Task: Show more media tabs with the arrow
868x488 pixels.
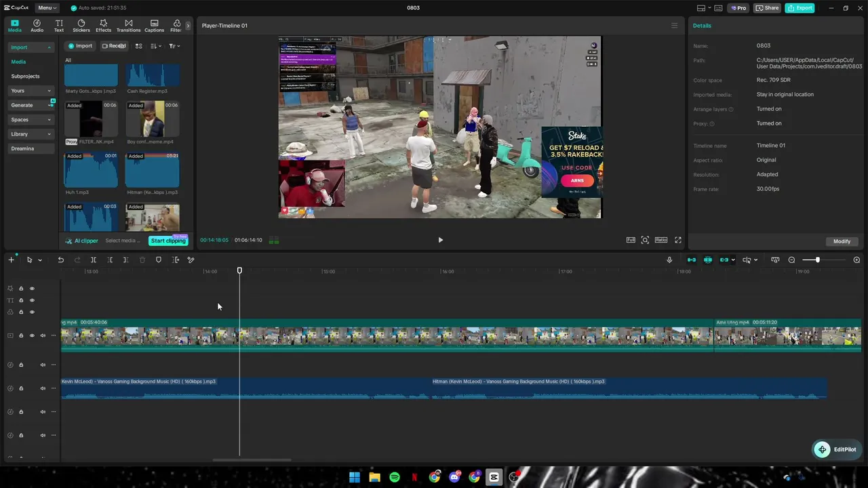Action: (x=188, y=26)
